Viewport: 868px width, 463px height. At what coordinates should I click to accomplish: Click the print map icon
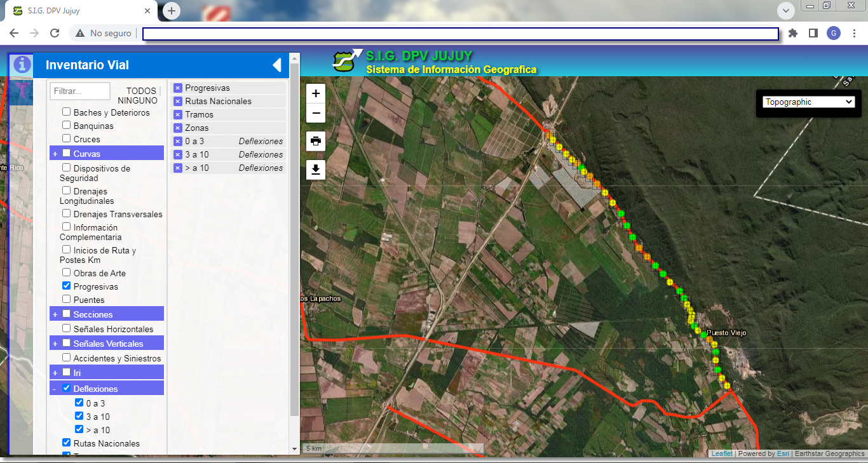[x=316, y=141]
